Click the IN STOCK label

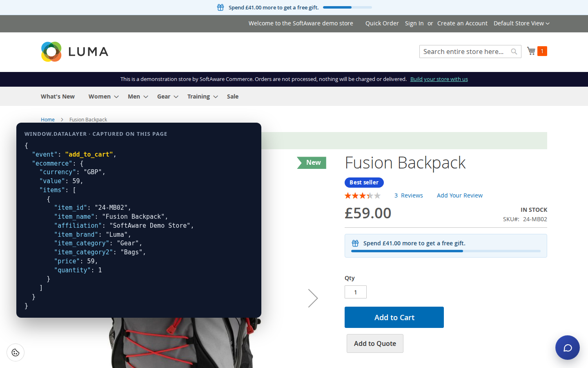[534, 210]
